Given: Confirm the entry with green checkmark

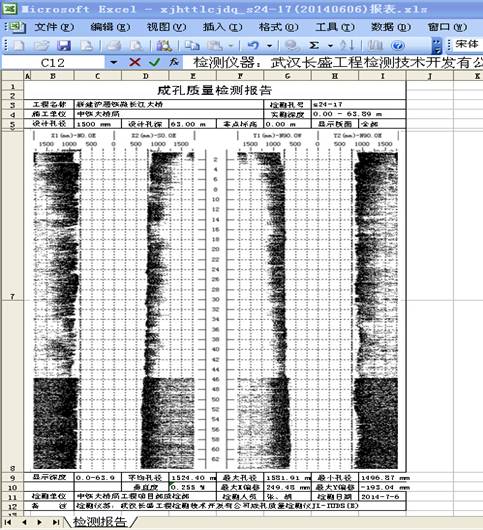Looking at the screenshot, I should click(154, 62).
